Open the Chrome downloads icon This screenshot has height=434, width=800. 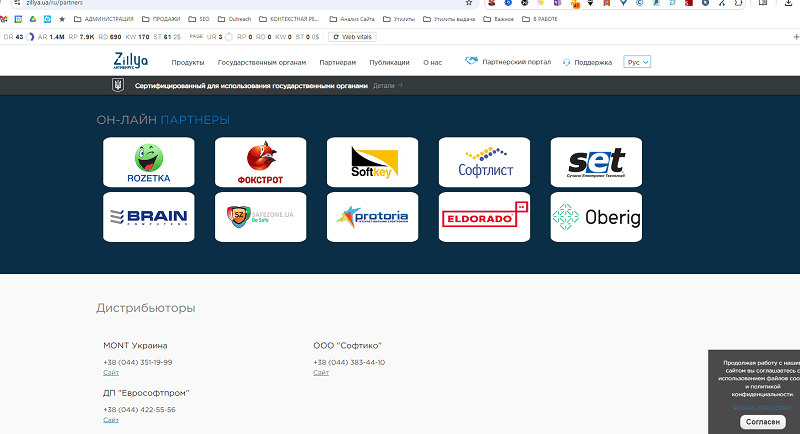click(788, 3)
